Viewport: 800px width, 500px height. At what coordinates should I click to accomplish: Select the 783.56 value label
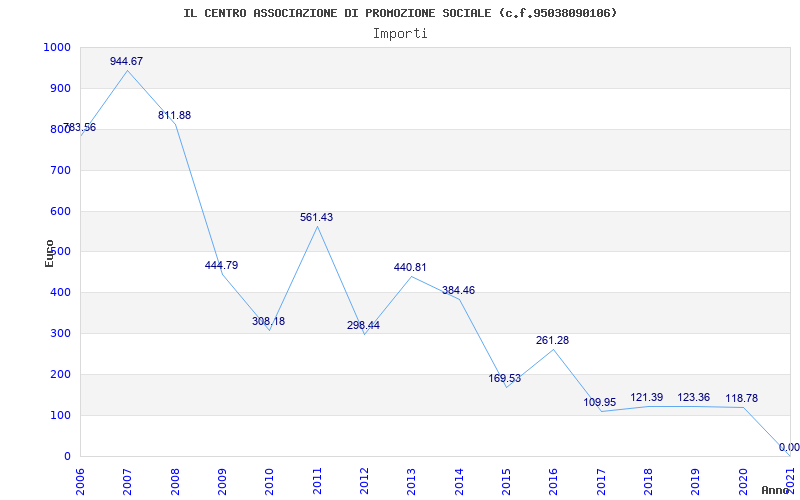(x=80, y=128)
